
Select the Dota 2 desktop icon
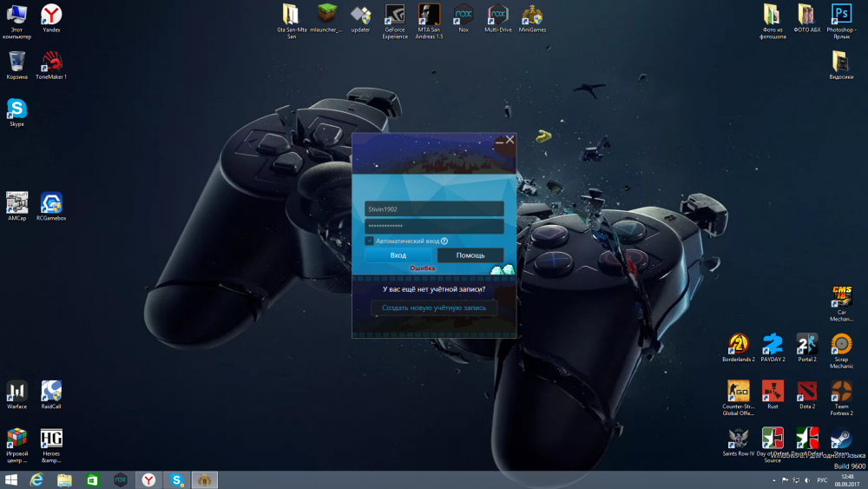(807, 391)
